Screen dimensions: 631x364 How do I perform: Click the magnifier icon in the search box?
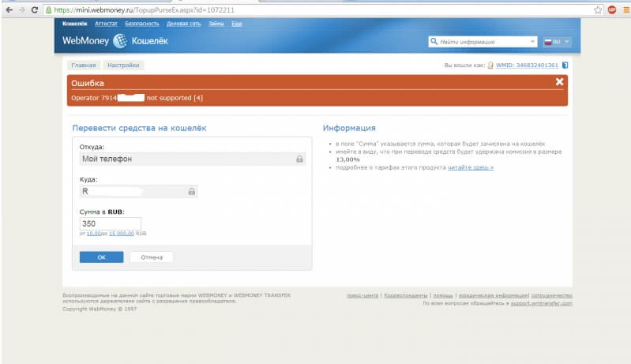(x=434, y=41)
